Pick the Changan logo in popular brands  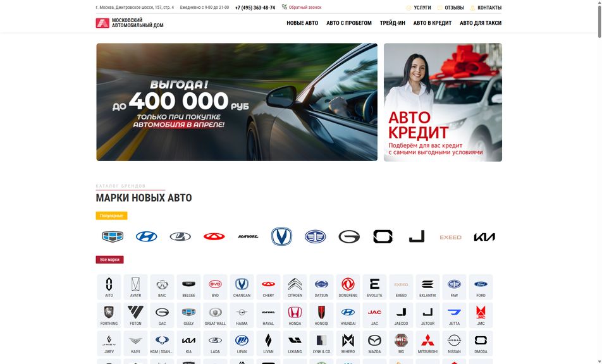pyautogui.click(x=281, y=236)
